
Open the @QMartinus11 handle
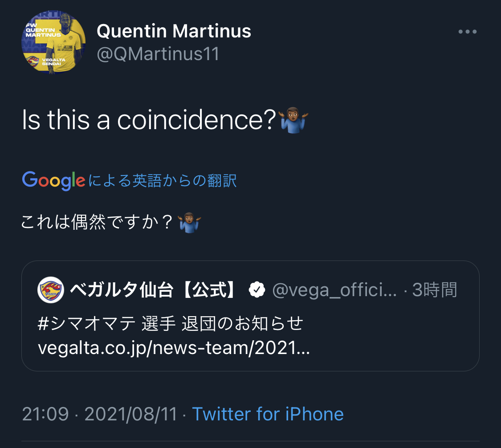pyautogui.click(x=158, y=54)
